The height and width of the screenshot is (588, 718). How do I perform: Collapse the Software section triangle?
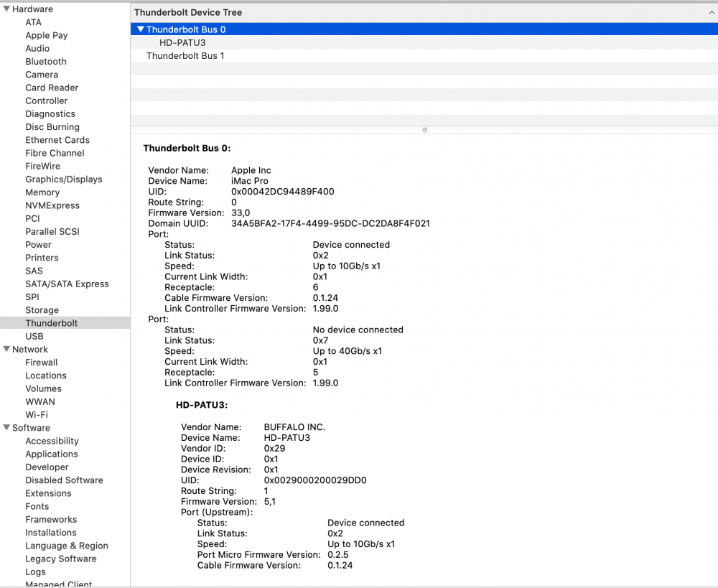(x=6, y=427)
